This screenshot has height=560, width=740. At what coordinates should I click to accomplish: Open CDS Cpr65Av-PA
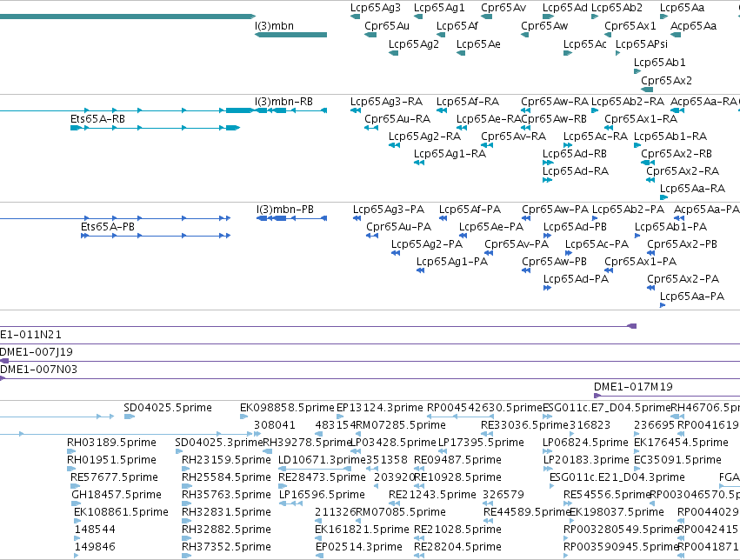point(517,244)
